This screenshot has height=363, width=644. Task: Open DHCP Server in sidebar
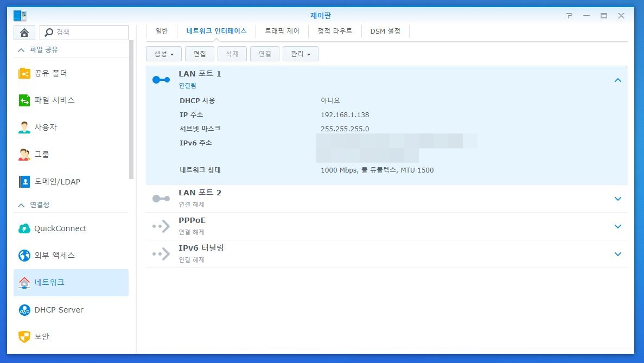(x=59, y=310)
